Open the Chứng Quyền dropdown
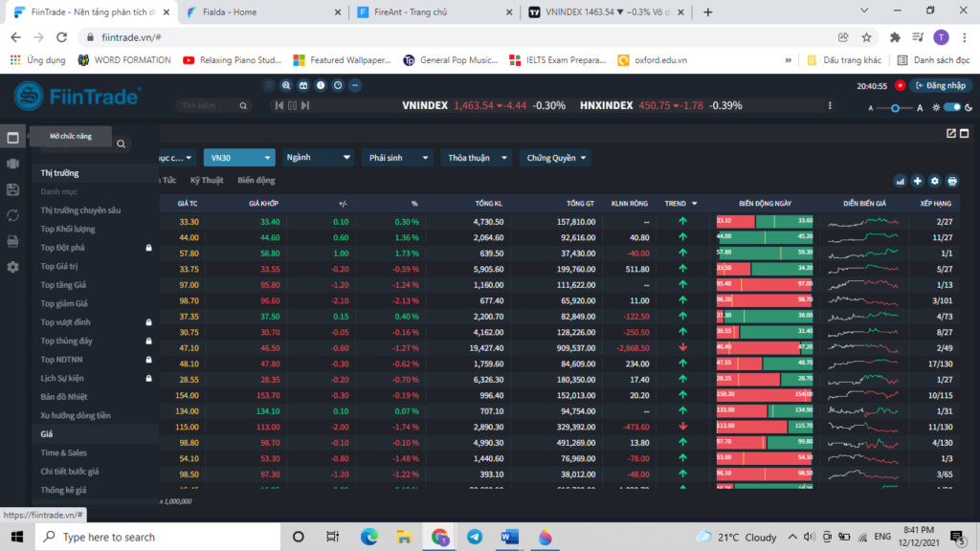Screen dimensions: 980x551 [555, 158]
